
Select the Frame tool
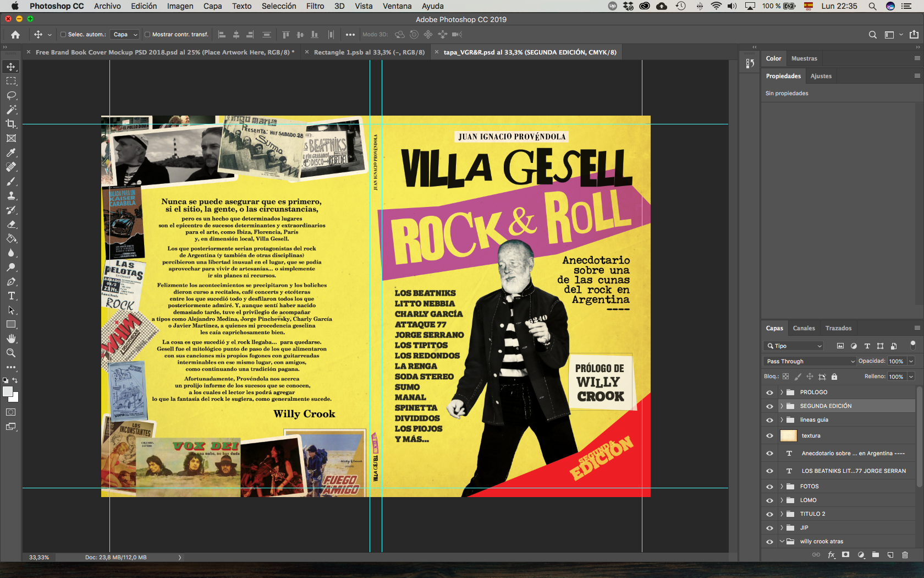tap(11, 138)
